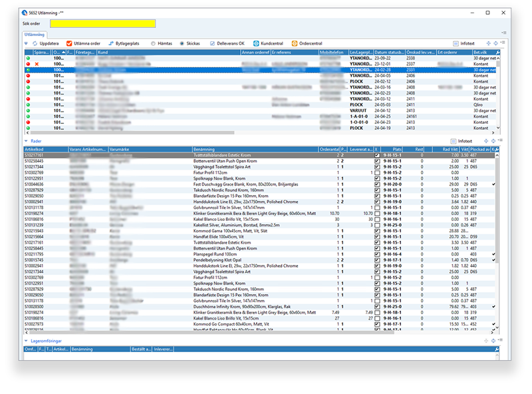Click the red status dot on the 24-04-05 order row
The width and height of the screenshot is (532, 394).
pyautogui.click(x=28, y=75)
